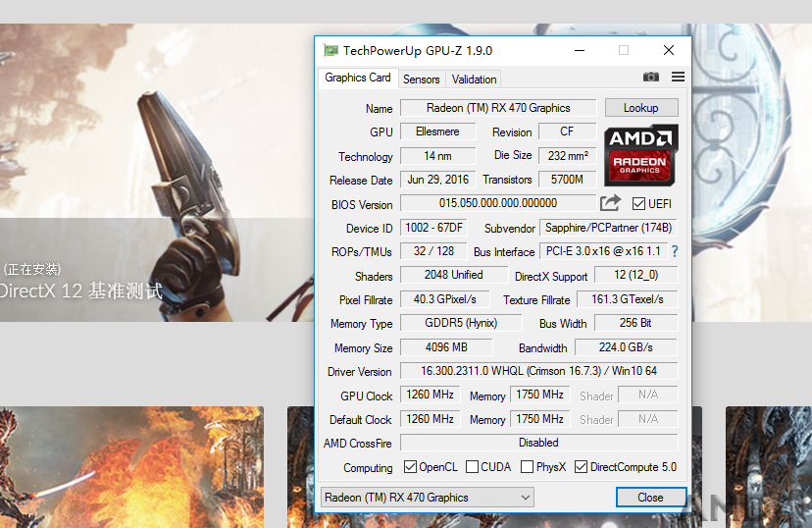Minimize the GPU-Z window
Image resolution: width=812 pixels, height=528 pixels.
click(580, 50)
